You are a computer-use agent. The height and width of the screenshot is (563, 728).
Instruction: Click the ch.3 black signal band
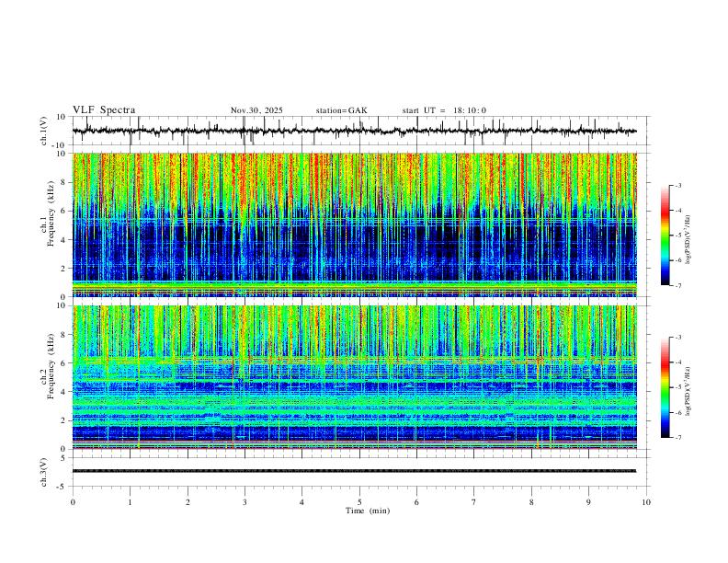tap(355, 471)
